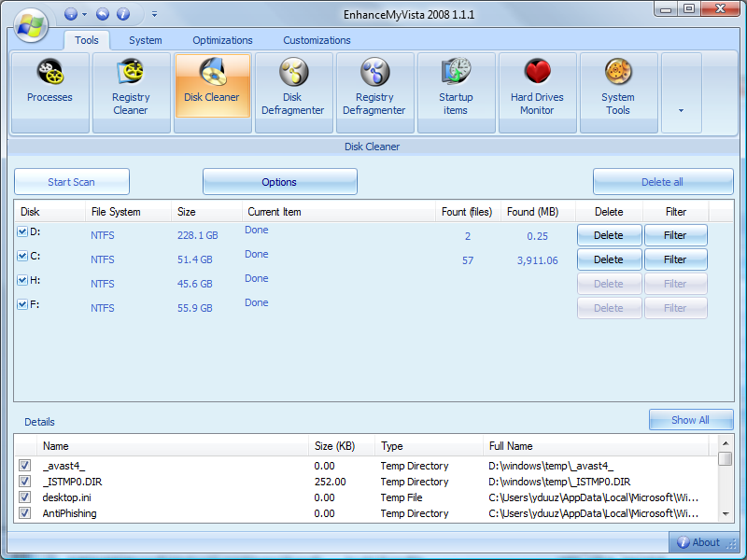Screen dimensions: 747x560
Task: Click the Windows orb application button
Action: click(x=31, y=25)
